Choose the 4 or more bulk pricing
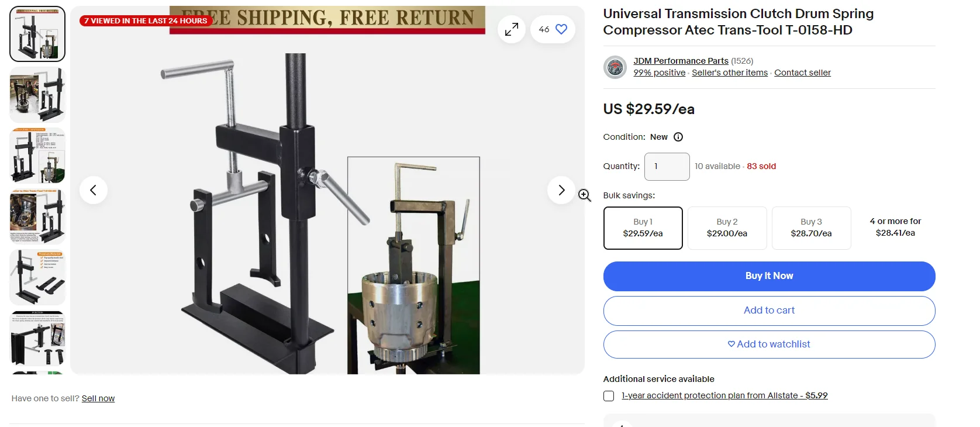 click(x=895, y=227)
